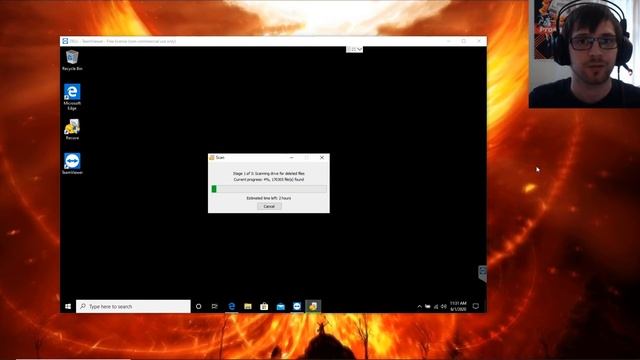Open the TeamViewer side panel tab

482,273
